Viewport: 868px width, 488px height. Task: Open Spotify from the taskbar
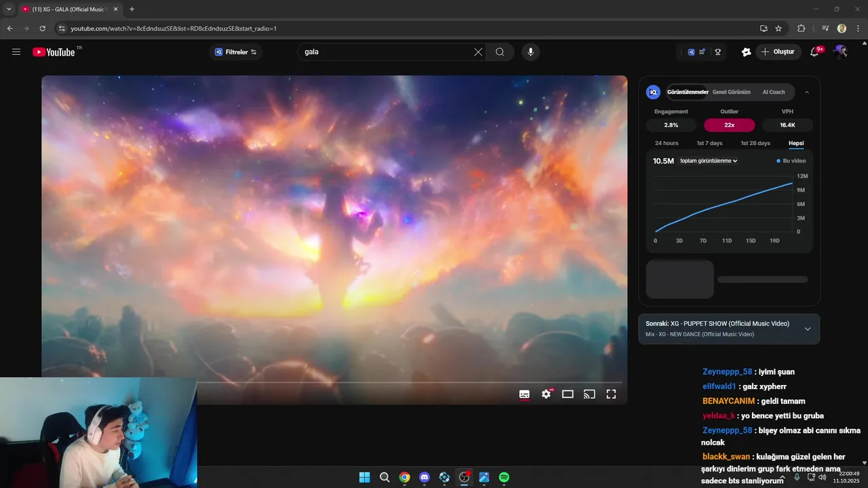coord(504,477)
